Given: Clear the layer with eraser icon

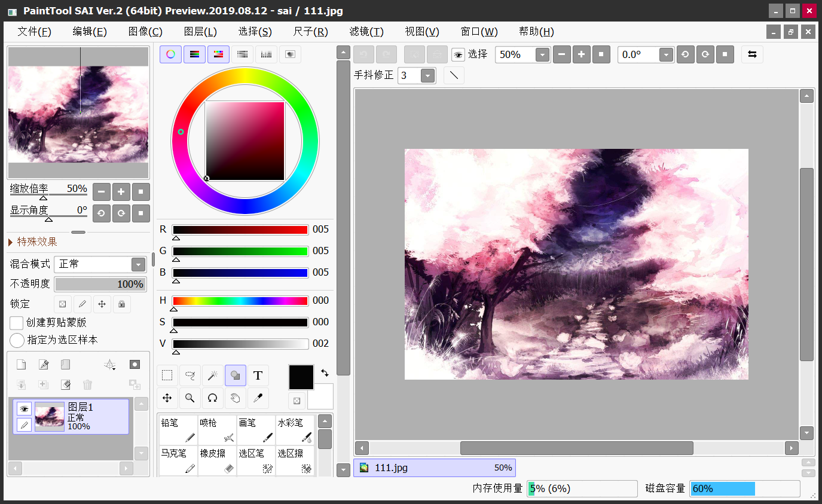Looking at the screenshot, I should [66, 384].
